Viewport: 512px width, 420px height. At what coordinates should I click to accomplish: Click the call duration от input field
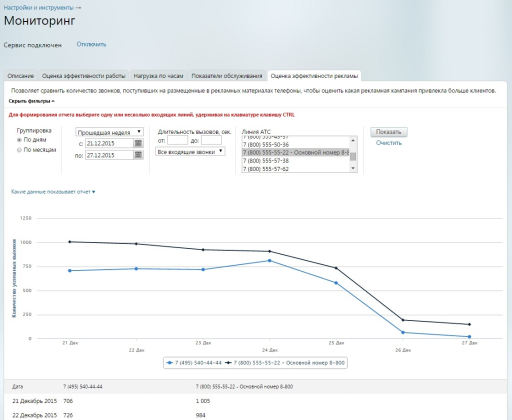(177, 140)
